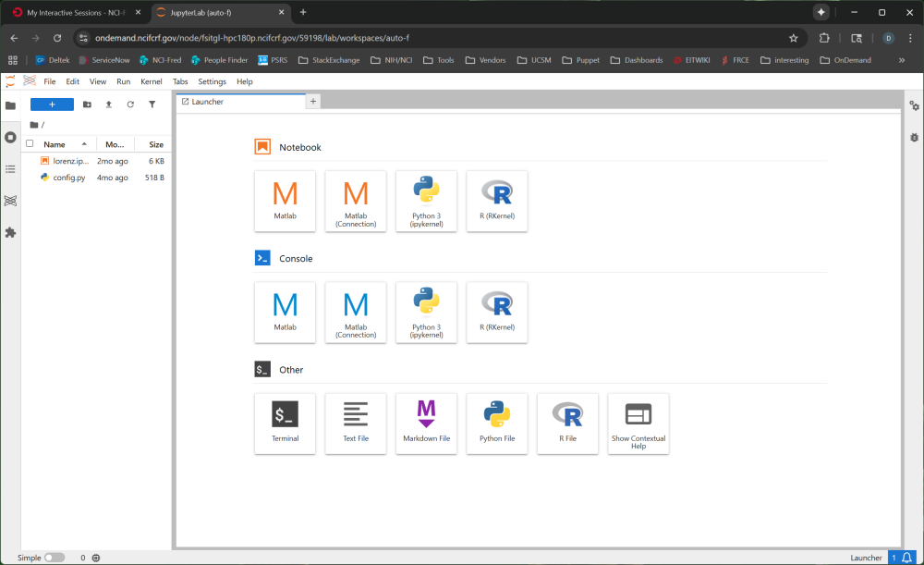This screenshot has width=924, height=565.
Task: Open the Running Terminals and Kernels sidebar
Action: [x=10, y=137]
